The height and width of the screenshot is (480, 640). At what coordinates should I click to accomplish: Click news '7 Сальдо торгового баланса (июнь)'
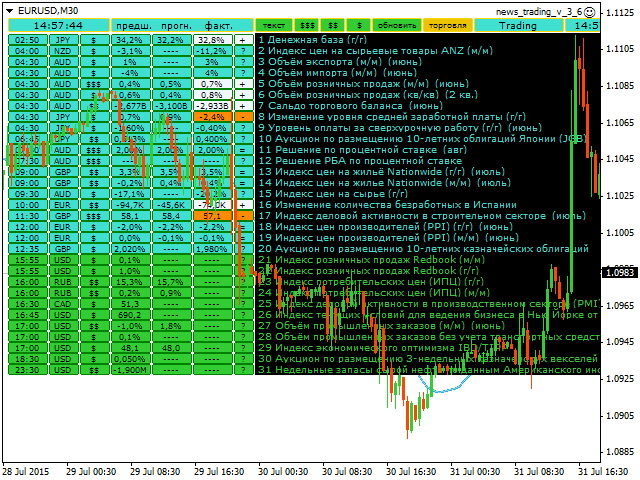tap(351, 106)
